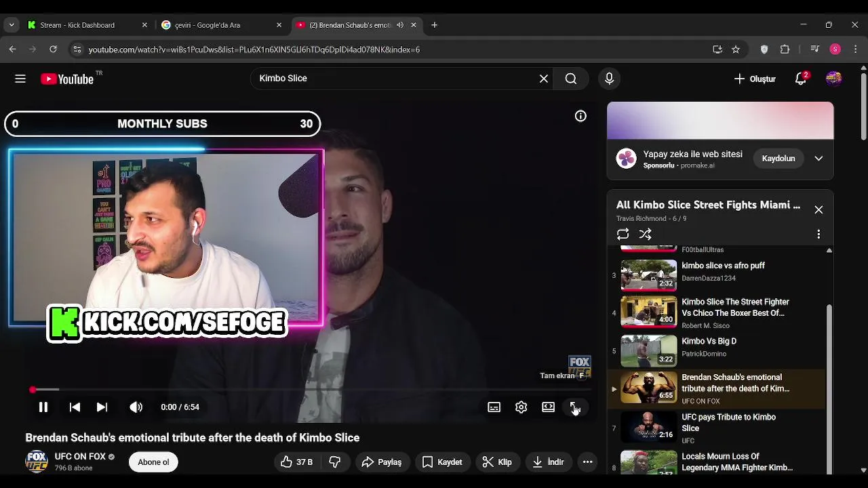Screen dimensions: 868x488
Task: Open the YouTube hamburger guide menu
Action: [20, 79]
